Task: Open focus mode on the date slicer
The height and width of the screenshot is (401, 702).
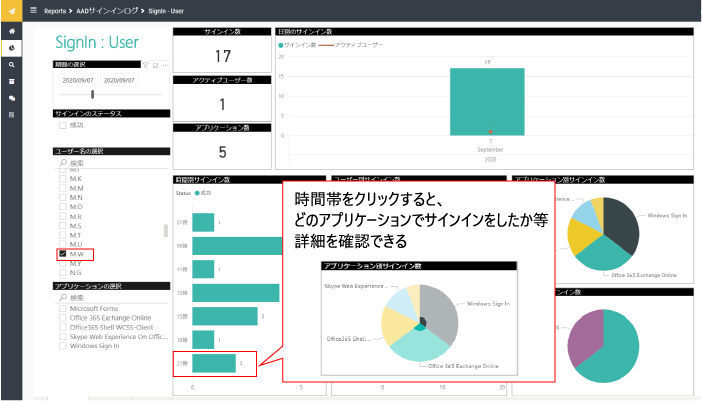Action: pos(154,65)
